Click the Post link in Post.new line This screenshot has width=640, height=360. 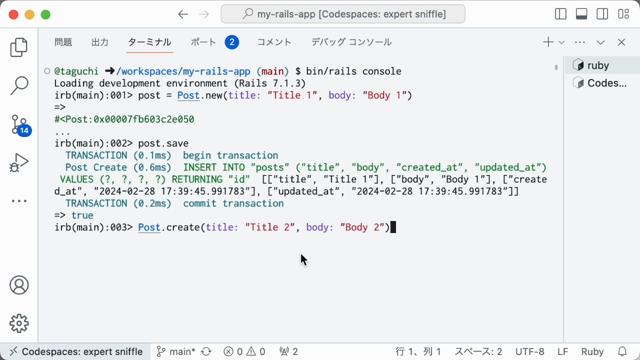(x=188, y=96)
